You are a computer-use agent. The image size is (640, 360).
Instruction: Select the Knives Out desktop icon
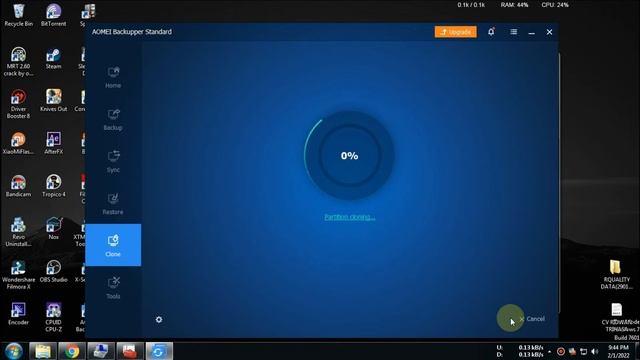tap(53, 100)
